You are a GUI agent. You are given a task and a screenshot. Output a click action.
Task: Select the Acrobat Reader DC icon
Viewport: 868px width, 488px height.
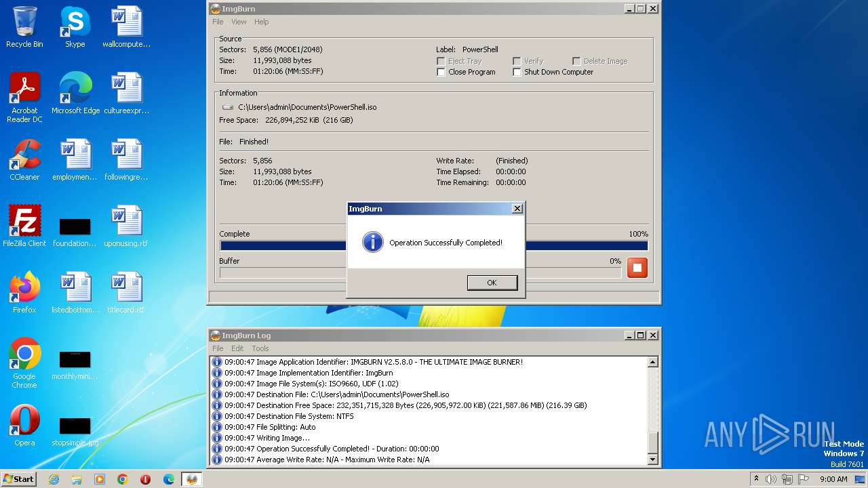(x=24, y=98)
